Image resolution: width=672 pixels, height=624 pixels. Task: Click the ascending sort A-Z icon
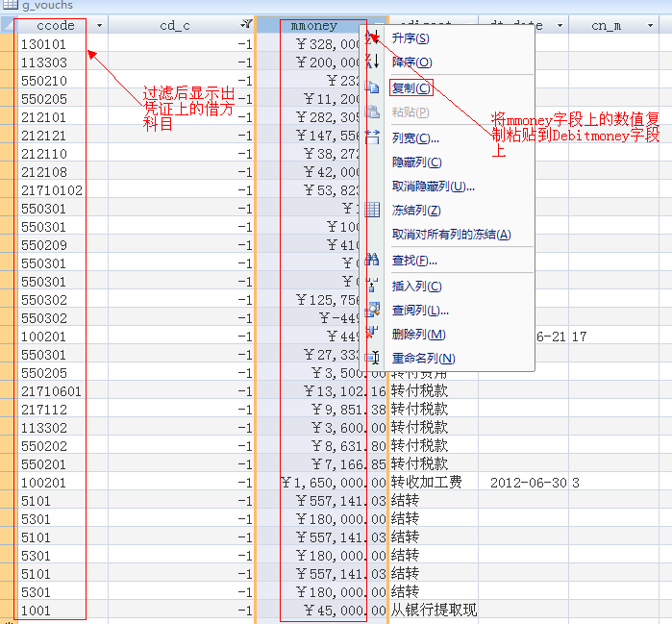[x=372, y=38]
